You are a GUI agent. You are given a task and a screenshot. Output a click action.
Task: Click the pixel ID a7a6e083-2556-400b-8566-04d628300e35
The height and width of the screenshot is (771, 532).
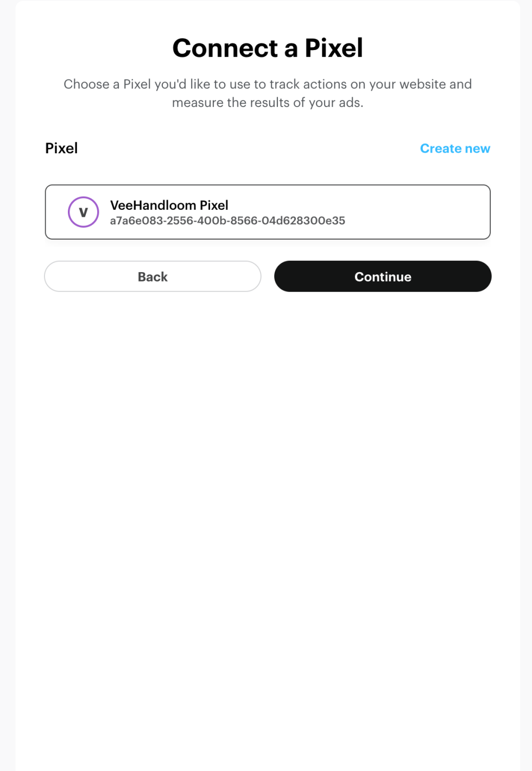click(x=227, y=221)
